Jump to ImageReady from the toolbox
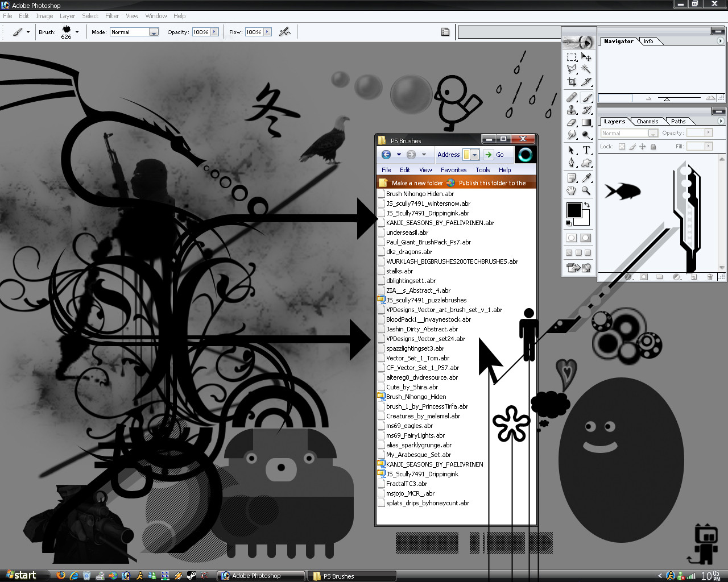Viewport: 728px width, 582px height. (579, 267)
